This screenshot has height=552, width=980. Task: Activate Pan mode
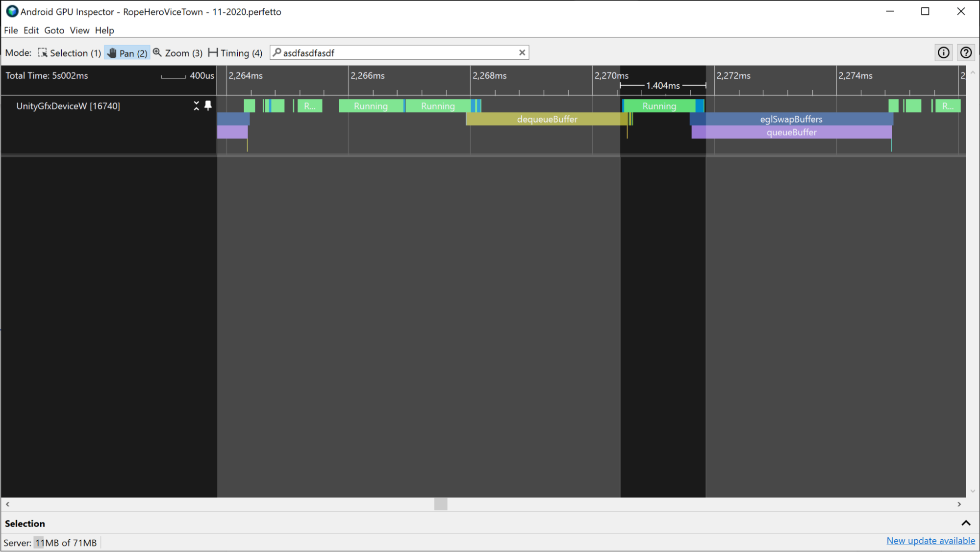click(127, 53)
